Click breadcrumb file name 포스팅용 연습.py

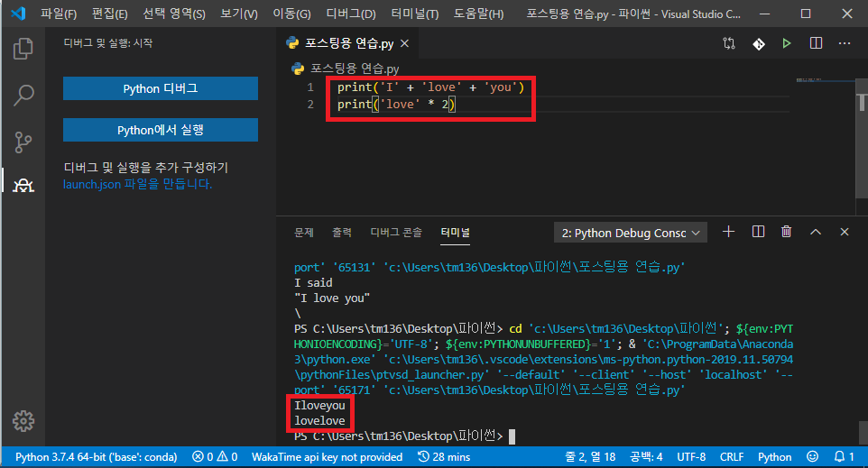tap(355, 69)
